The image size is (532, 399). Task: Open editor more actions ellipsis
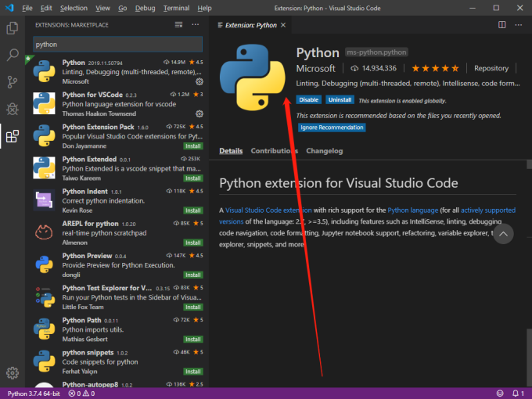(x=519, y=25)
